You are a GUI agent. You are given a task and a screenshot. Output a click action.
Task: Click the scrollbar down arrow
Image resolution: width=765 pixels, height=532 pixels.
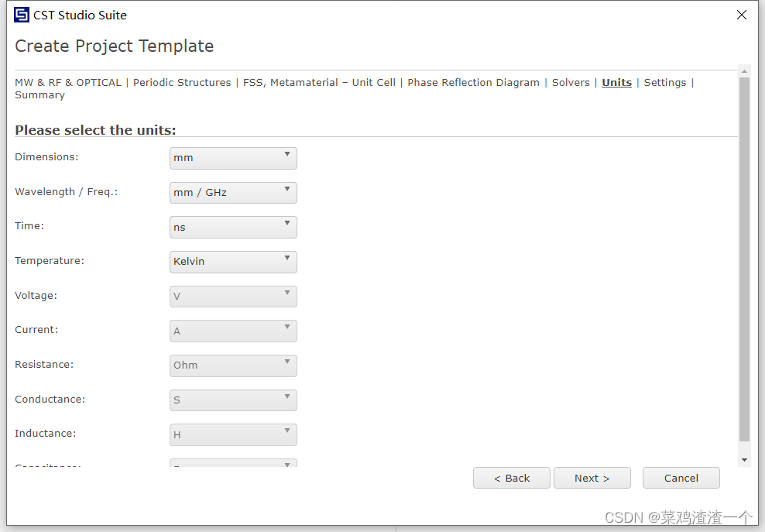[x=744, y=460]
